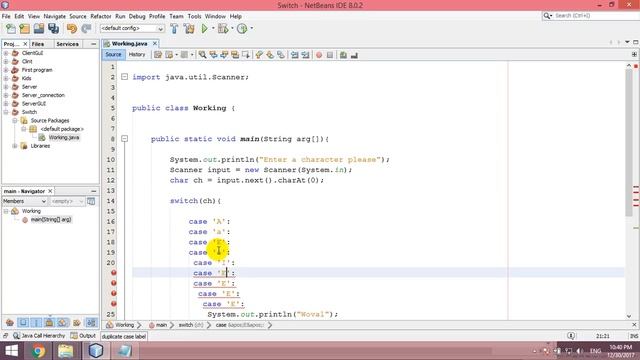Click the Debug Project toolbar icon

(223, 29)
